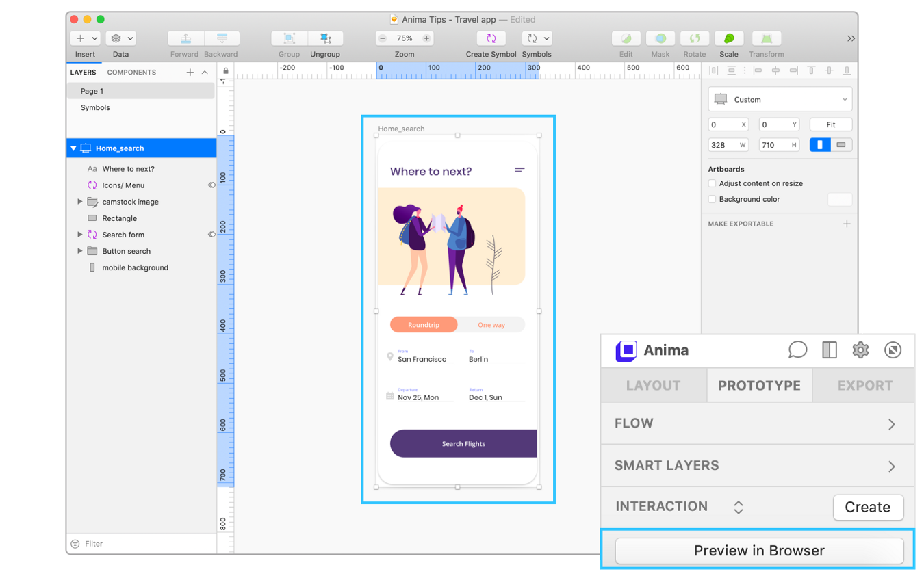
Task: Open Anima settings gear icon
Action: 860,350
